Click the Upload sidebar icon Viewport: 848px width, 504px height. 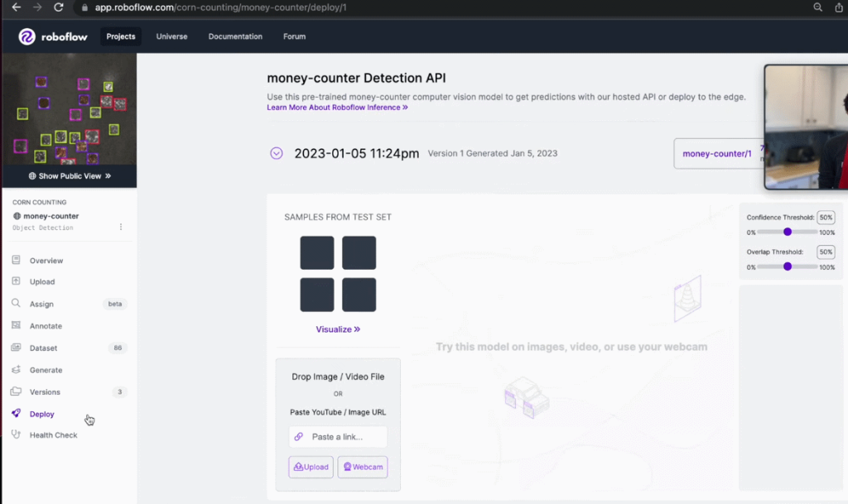tap(17, 281)
